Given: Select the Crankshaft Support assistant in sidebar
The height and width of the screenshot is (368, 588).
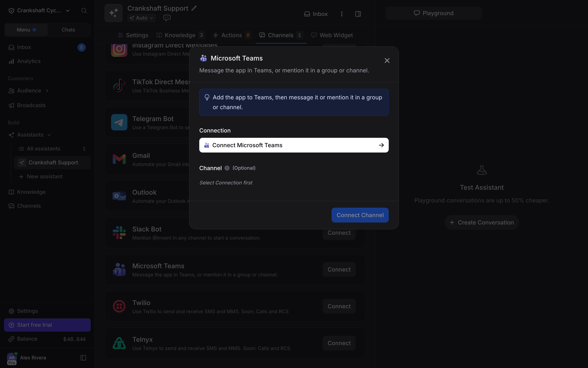Looking at the screenshot, I should [52, 163].
